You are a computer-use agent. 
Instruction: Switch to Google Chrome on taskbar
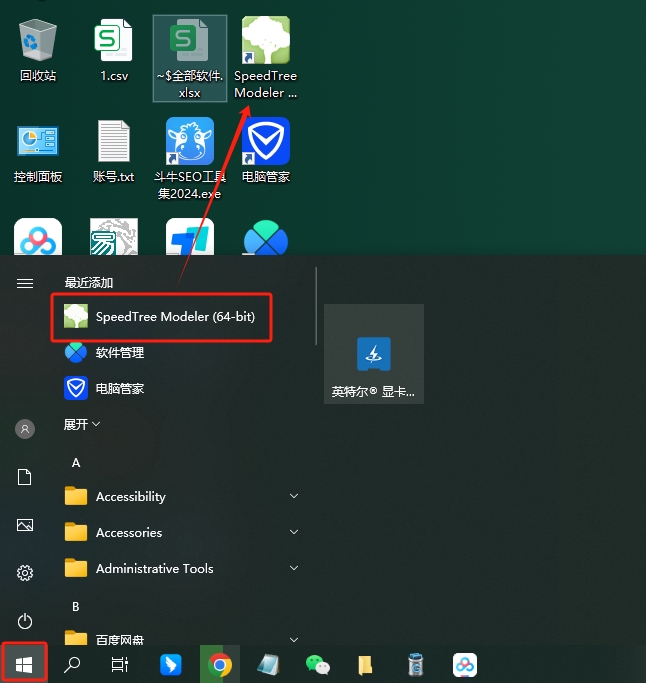pyautogui.click(x=220, y=665)
